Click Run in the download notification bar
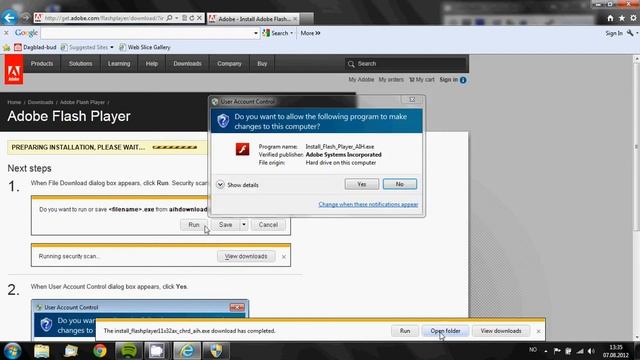This screenshot has height=360, width=640. point(405,331)
